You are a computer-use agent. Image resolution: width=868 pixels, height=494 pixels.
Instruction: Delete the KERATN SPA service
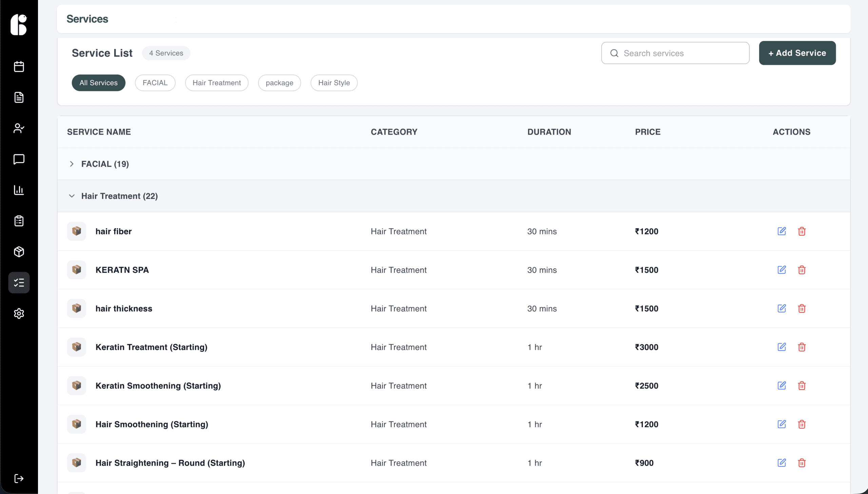[x=802, y=270]
